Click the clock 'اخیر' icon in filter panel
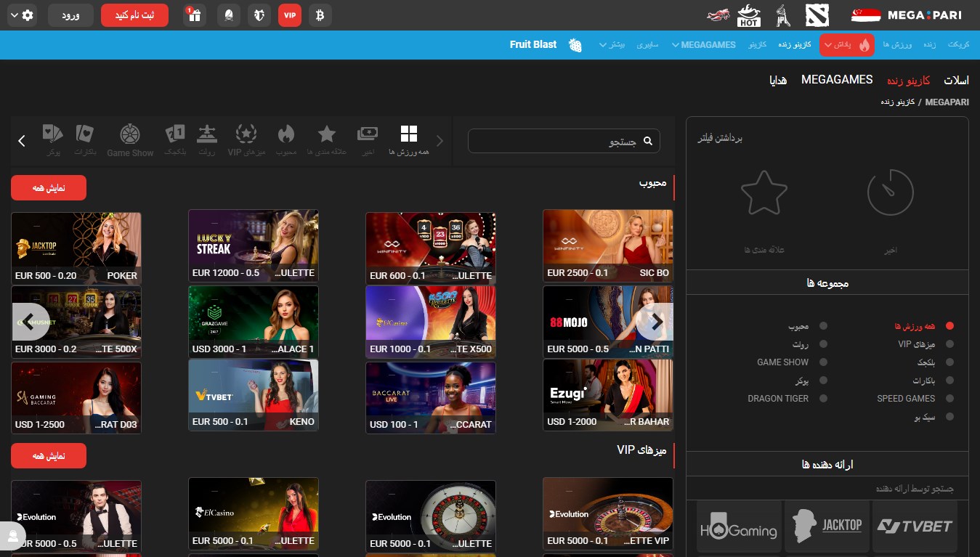Image resolution: width=980 pixels, height=557 pixels. coord(890,192)
